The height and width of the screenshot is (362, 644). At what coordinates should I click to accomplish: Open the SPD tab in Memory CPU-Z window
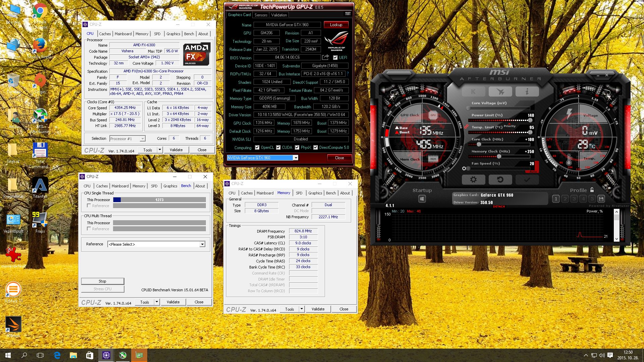(x=299, y=193)
